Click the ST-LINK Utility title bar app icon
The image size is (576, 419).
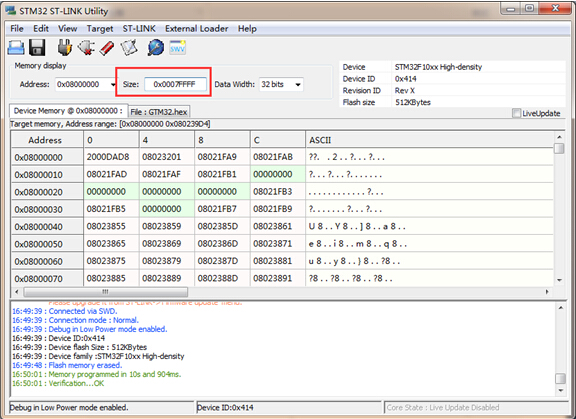click(x=11, y=11)
